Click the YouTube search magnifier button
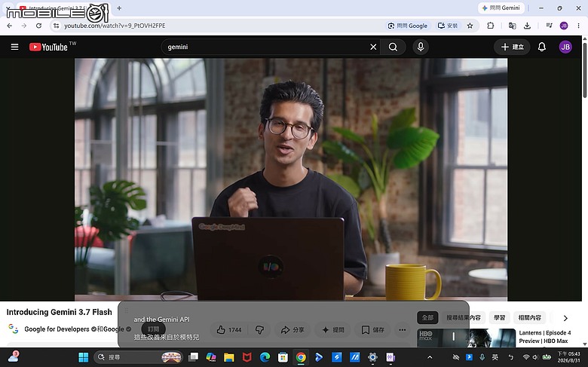This screenshot has width=588, height=367. [393, 47]
